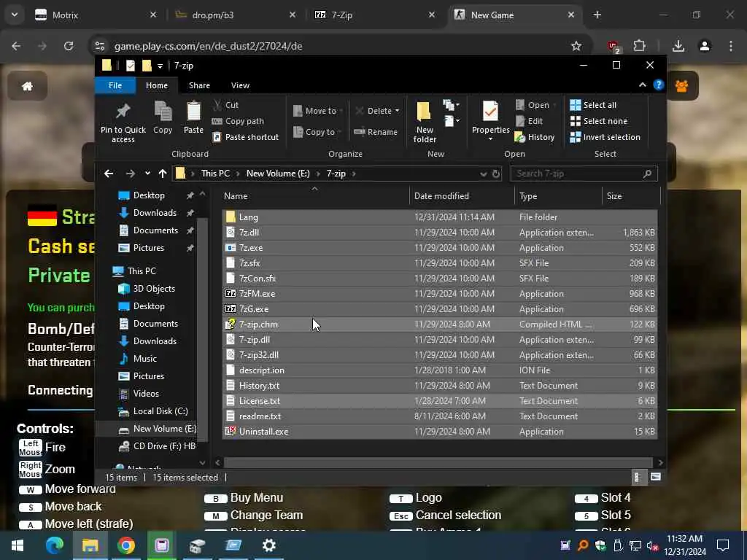Open Chrome extensions puzzle icon
The width and height of the screenshot is (747, 560).
coord(639,46)
